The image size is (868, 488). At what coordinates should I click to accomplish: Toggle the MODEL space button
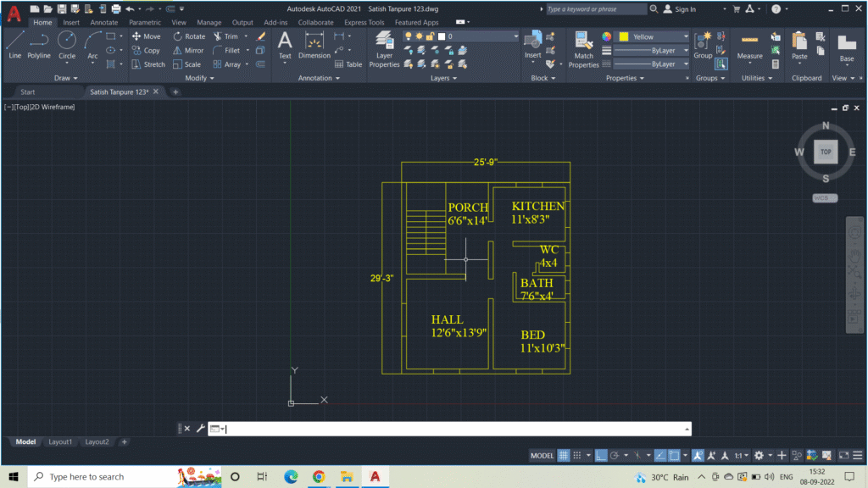pos(542,455)
